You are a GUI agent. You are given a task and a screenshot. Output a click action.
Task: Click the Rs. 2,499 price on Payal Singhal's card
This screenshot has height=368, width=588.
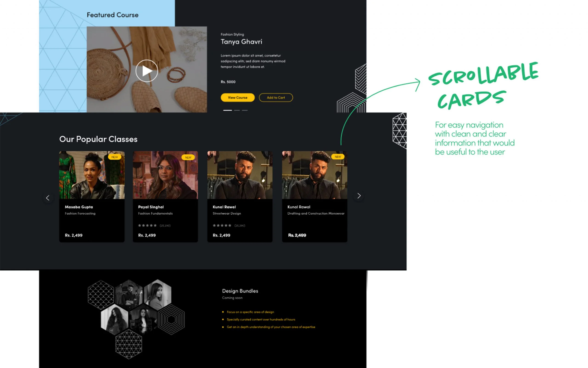(x=147, y=235)
